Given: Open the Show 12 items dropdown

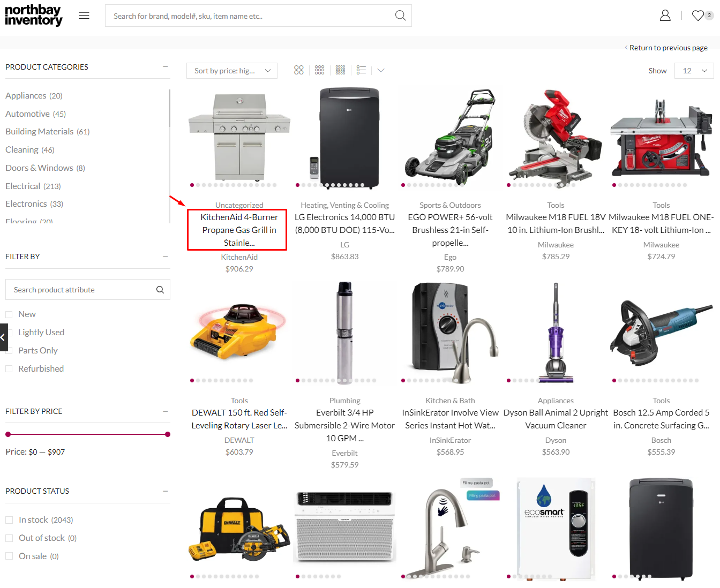Looking at the screenshot, I should tap(694, 71).
